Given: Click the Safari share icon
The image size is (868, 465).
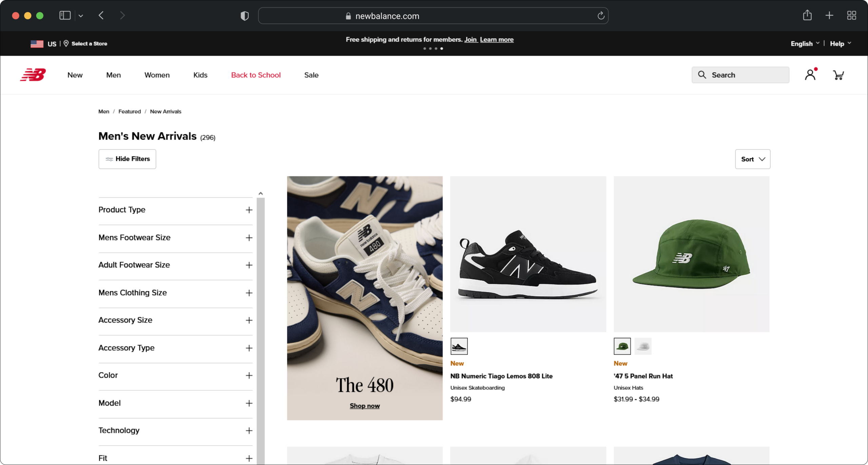Looking at the screenshot, I should tap(807, 15).
